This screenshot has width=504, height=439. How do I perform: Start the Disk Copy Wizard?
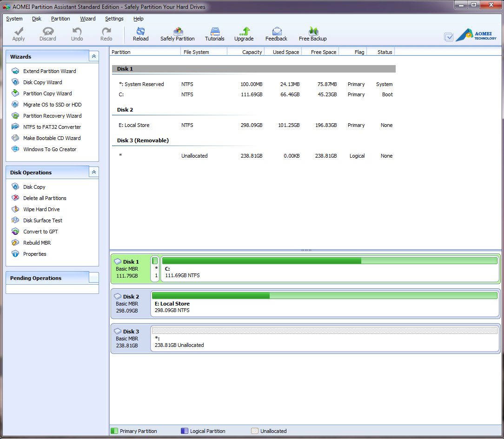click(42, 82)
